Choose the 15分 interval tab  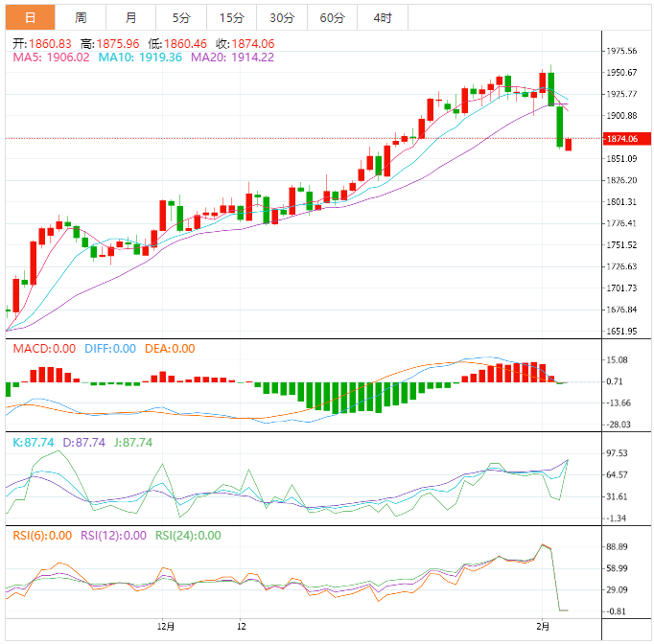point(231,17)
